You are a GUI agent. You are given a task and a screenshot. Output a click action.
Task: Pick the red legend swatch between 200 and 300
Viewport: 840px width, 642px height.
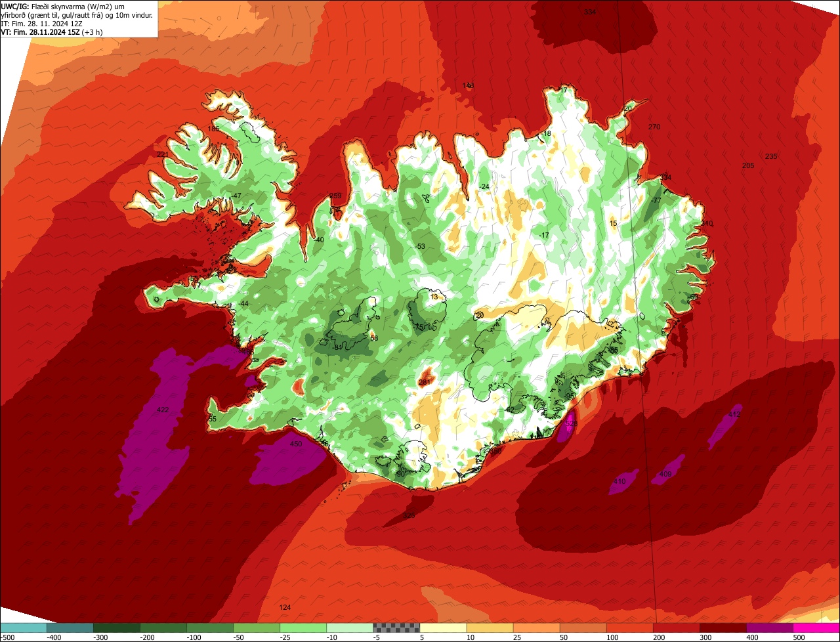(677, 628)
